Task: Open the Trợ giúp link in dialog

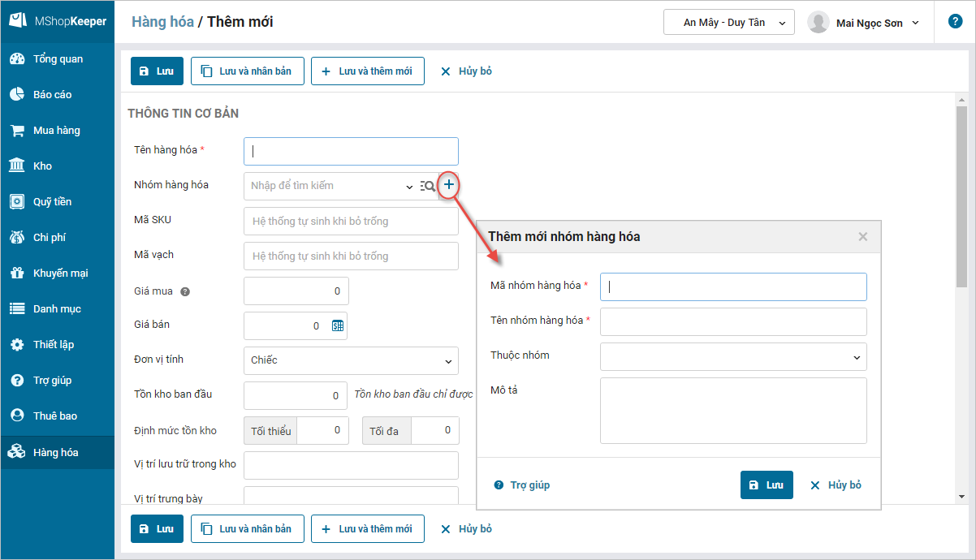Action: click(522, 485)
